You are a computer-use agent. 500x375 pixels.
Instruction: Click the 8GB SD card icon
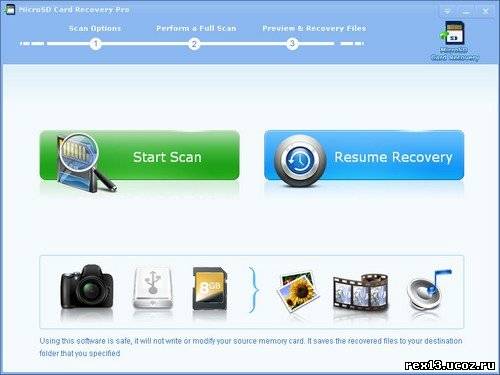209,289
